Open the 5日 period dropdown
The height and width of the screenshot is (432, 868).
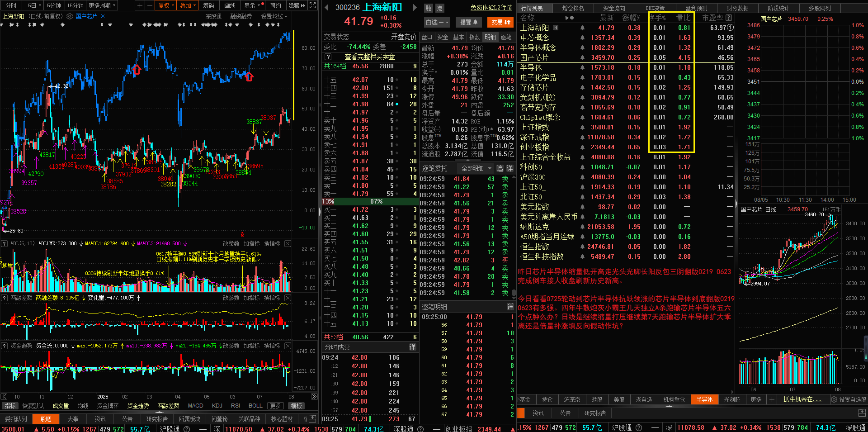pyautogui.click(x=34, y=5)
